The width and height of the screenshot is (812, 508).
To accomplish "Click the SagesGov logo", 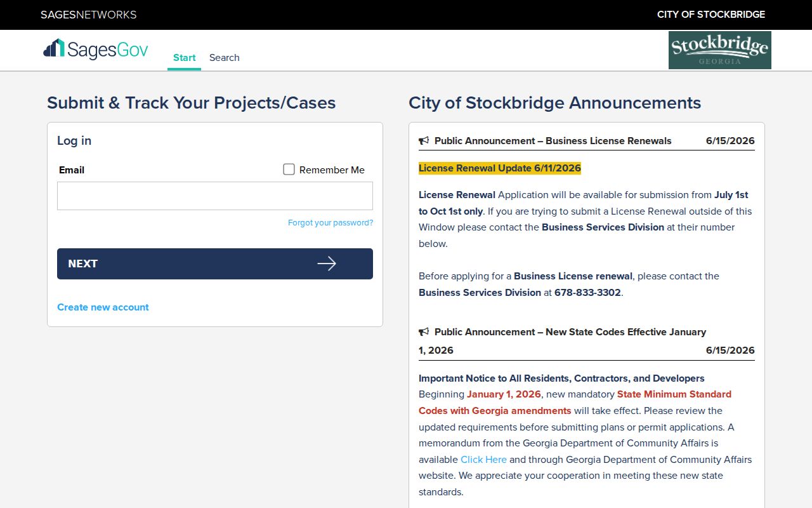I will point(96,50).
